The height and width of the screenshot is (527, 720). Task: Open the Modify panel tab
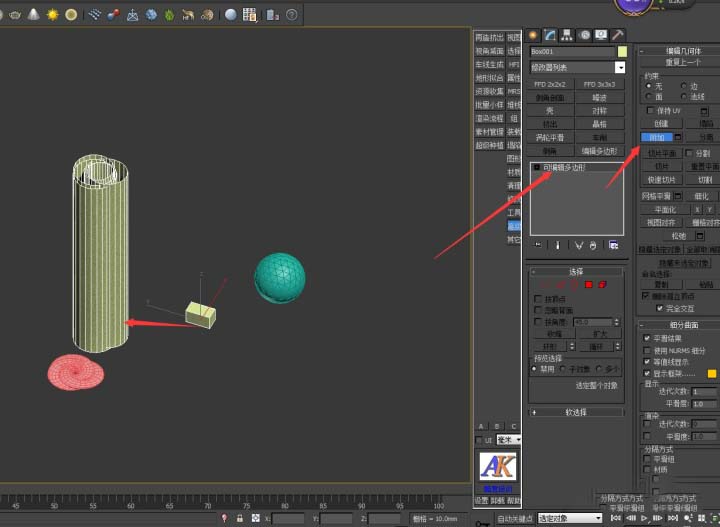pyautogui.click(x=550, y=35)
